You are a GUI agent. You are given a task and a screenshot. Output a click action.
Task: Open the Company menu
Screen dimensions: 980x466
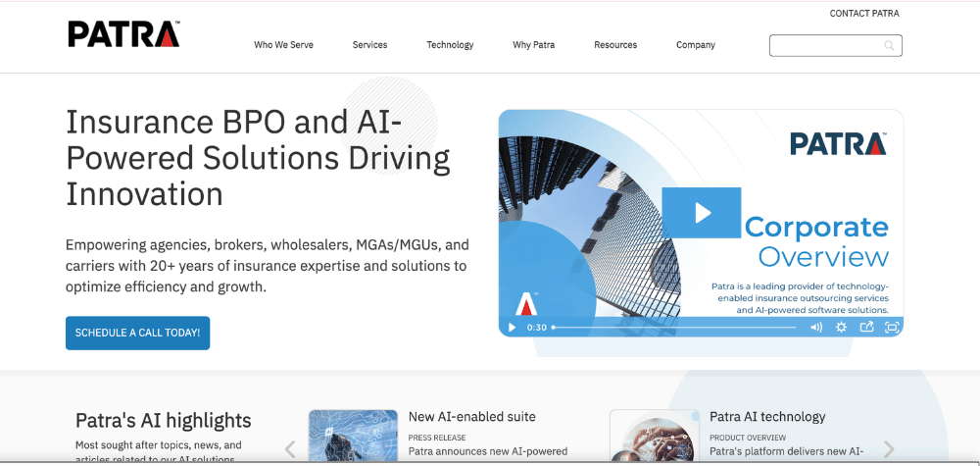(x=696, y=45)
